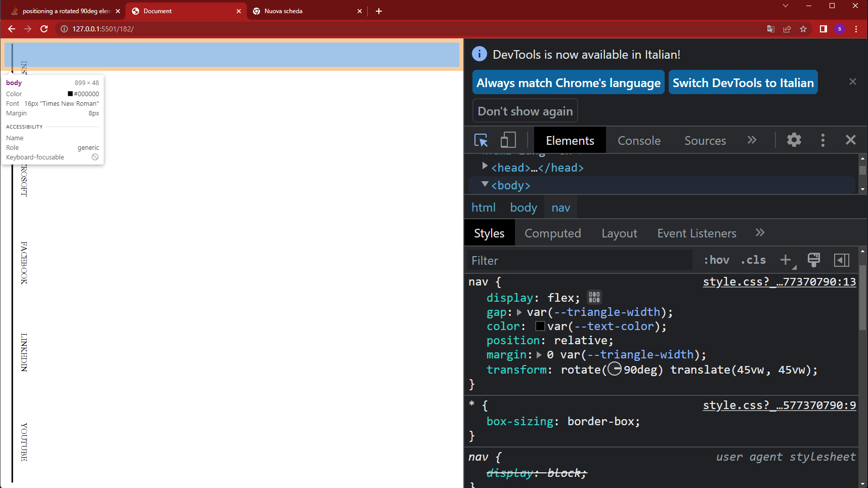
Task: Activate the inspect element picker
Action: tap(481, 140)
